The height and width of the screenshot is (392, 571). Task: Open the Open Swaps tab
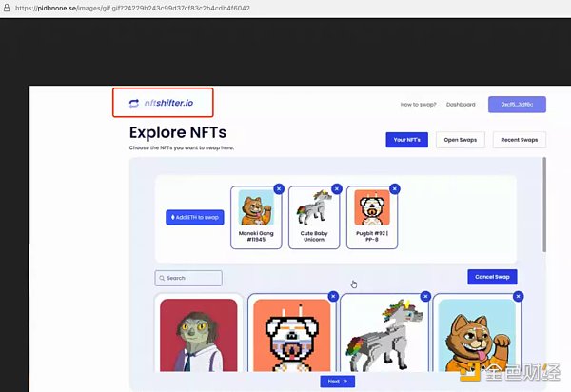tap(461, 140)
